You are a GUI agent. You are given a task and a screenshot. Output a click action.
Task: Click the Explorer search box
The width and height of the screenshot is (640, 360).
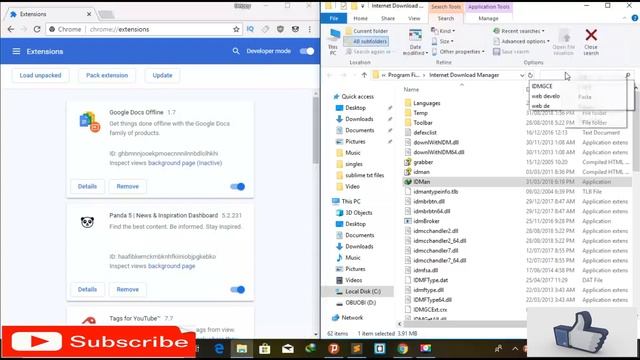pyautogui.click(x=586, y=75)
